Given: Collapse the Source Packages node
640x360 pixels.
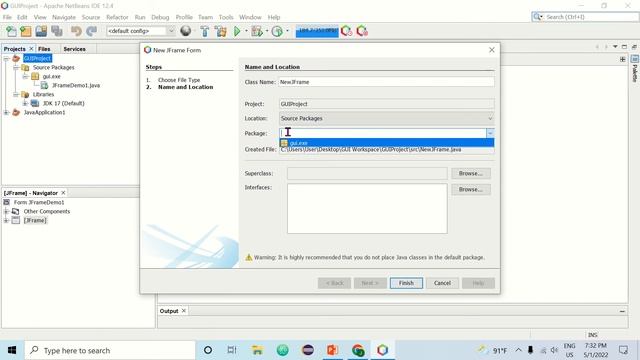Looking at the screenshot, I should click(x=16, y=68).
